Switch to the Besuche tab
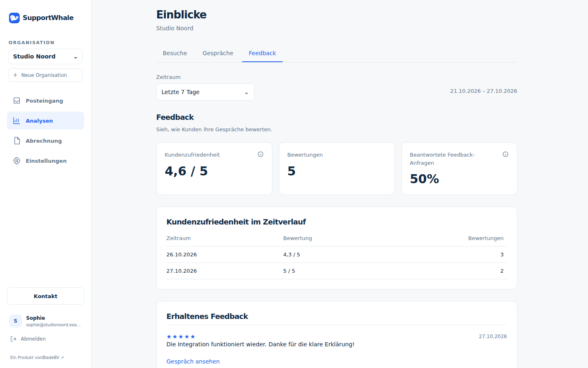Image resolution: width=588 pixels, height=368 pixels. click(x=175, y=53)
